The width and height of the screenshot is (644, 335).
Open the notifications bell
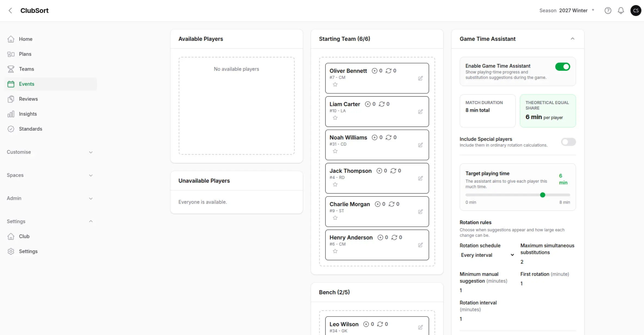621,11
